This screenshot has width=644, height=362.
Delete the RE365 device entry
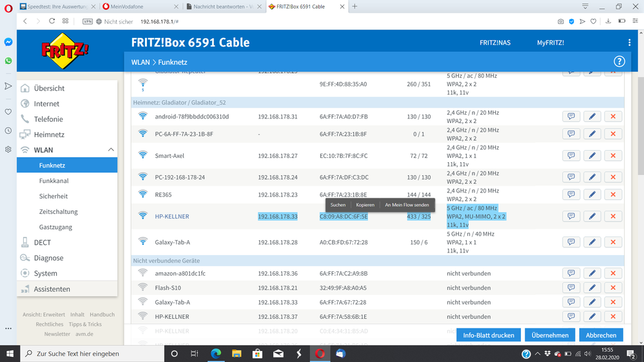[x=613, y=195]
